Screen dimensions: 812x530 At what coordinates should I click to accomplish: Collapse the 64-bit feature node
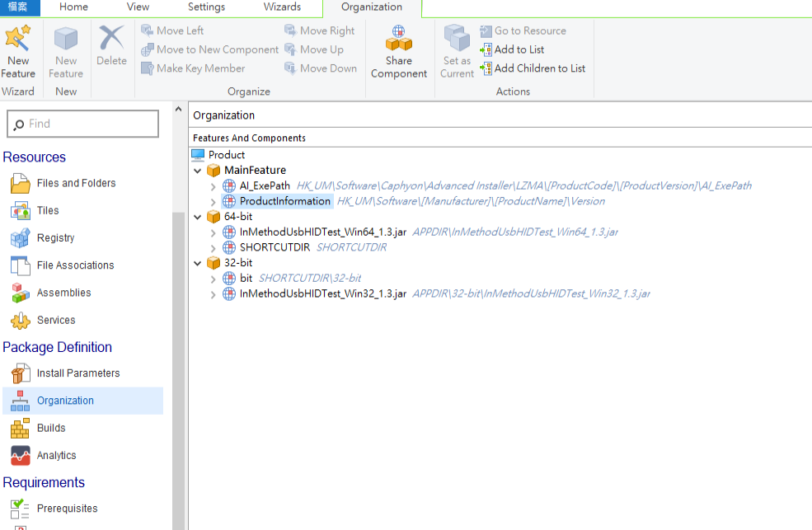[x=197, y=217]
